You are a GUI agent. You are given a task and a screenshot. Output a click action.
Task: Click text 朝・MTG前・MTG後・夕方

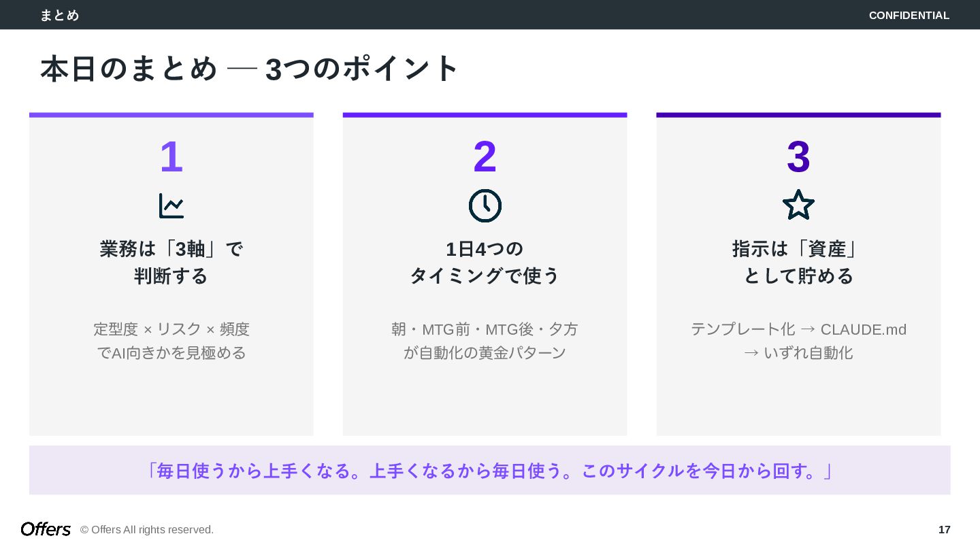tap(485, 329)
